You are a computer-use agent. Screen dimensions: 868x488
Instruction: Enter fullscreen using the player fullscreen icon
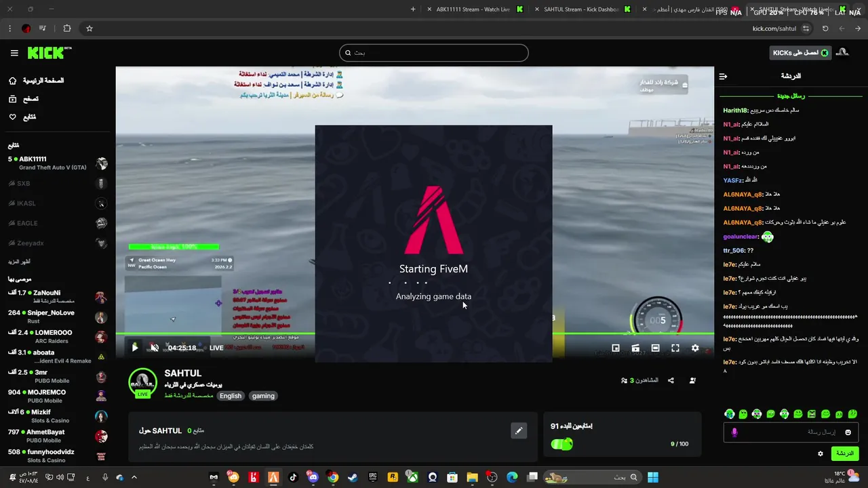click(x=675, y=348)
